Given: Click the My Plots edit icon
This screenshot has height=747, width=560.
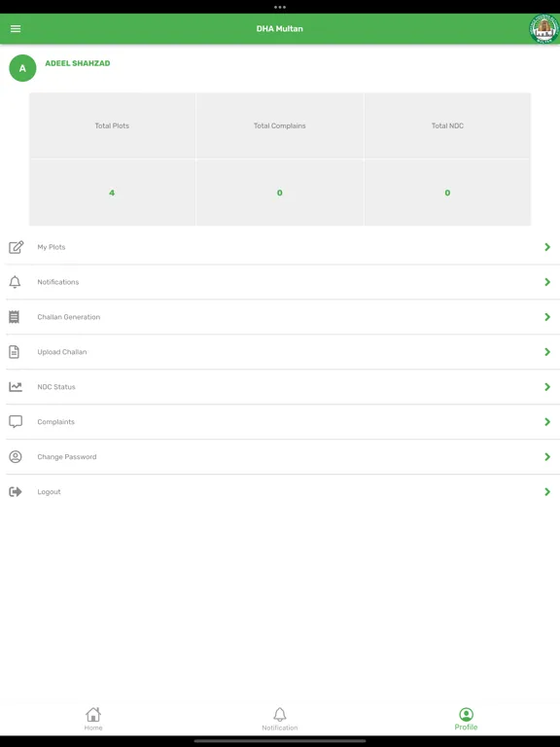Looking at the screenshot, I should pos(16,247).
